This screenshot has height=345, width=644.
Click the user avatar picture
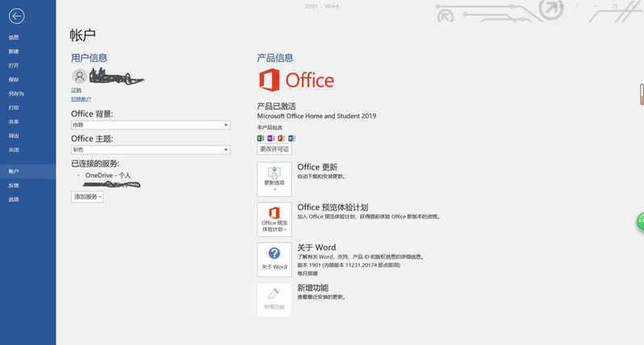(79, 77)
